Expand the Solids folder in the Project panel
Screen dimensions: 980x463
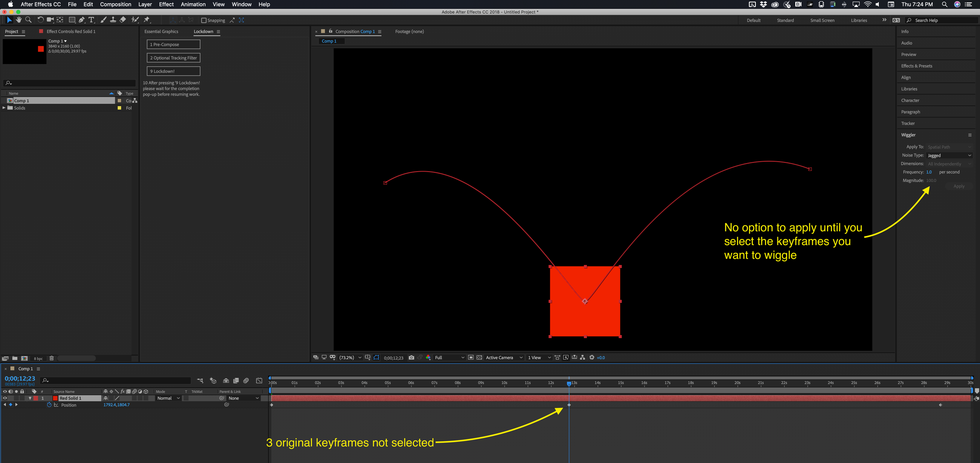pyautogui.click(x=3, y=108)
